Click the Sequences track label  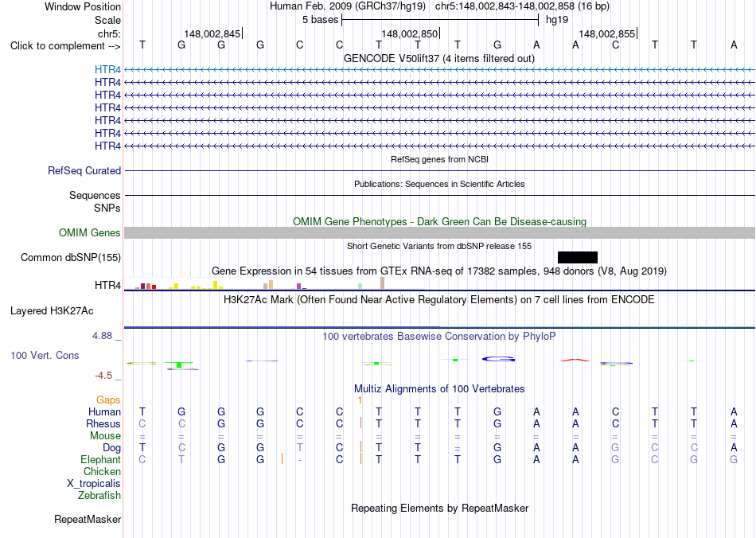[x=95, y=195]
